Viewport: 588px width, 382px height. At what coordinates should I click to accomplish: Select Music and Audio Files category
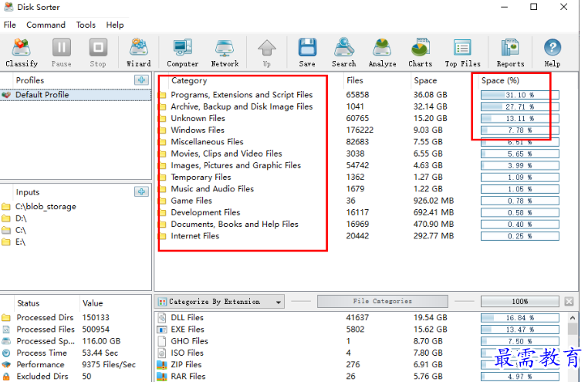[212, 189]
